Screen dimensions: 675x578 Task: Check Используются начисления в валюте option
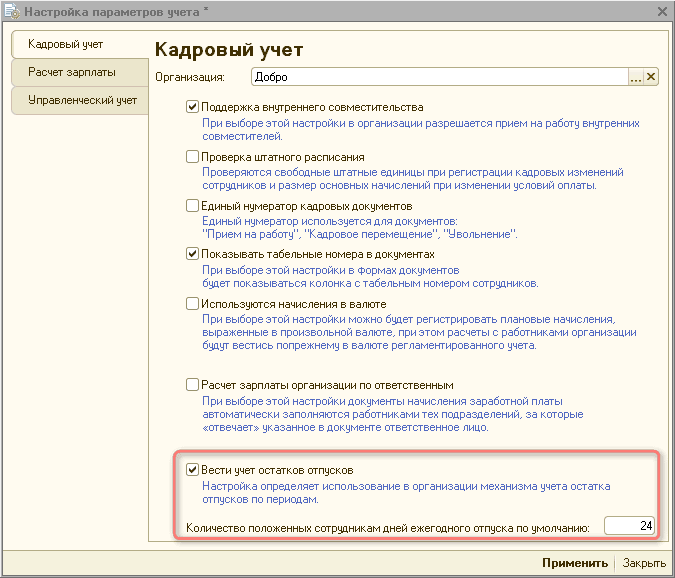(193, 303)
